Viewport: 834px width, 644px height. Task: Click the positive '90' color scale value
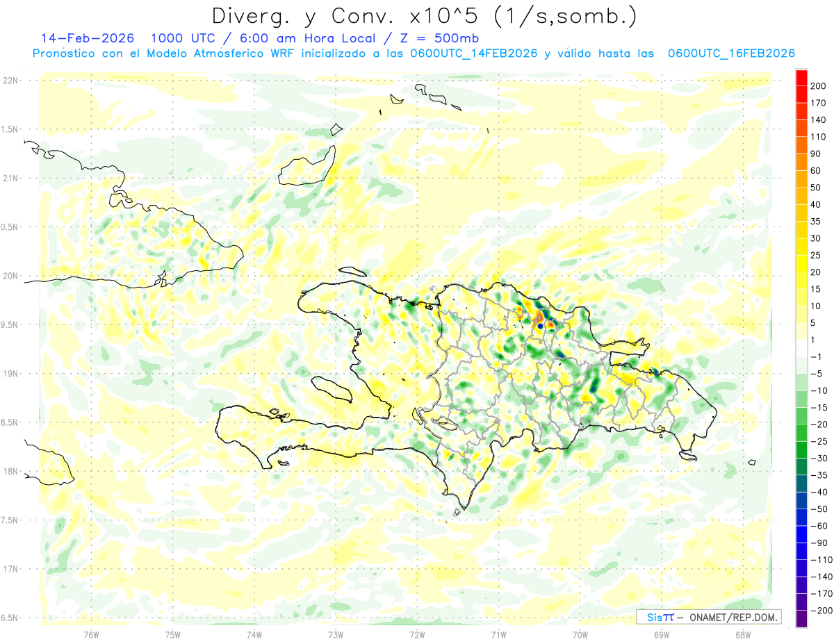click(817, 154)
